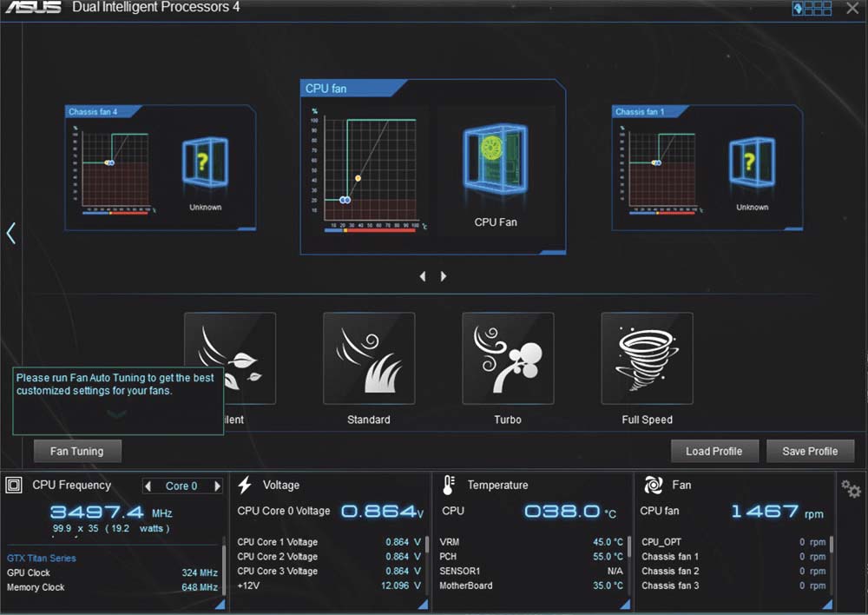868x615 pixels.
Task: Click the CPU temperature 038.0 °C readout
Action: 570,512
